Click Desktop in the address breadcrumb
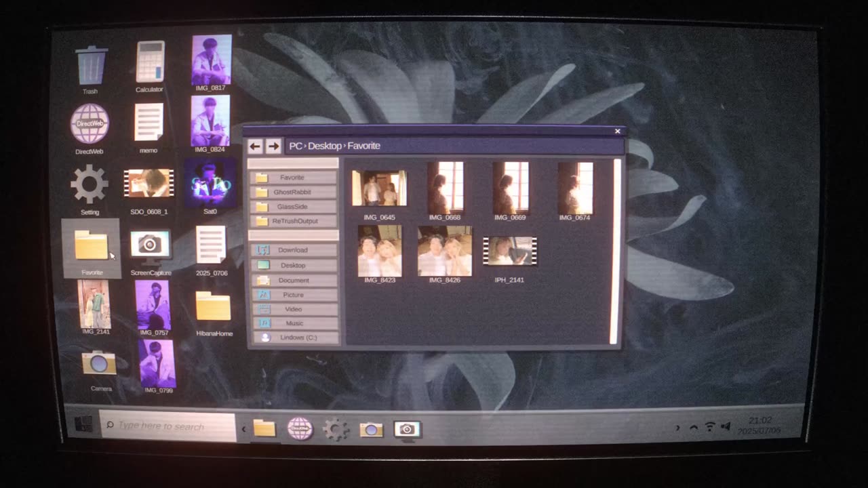The width and height of the screenshot is (868, 488). [x=325, y=146]
